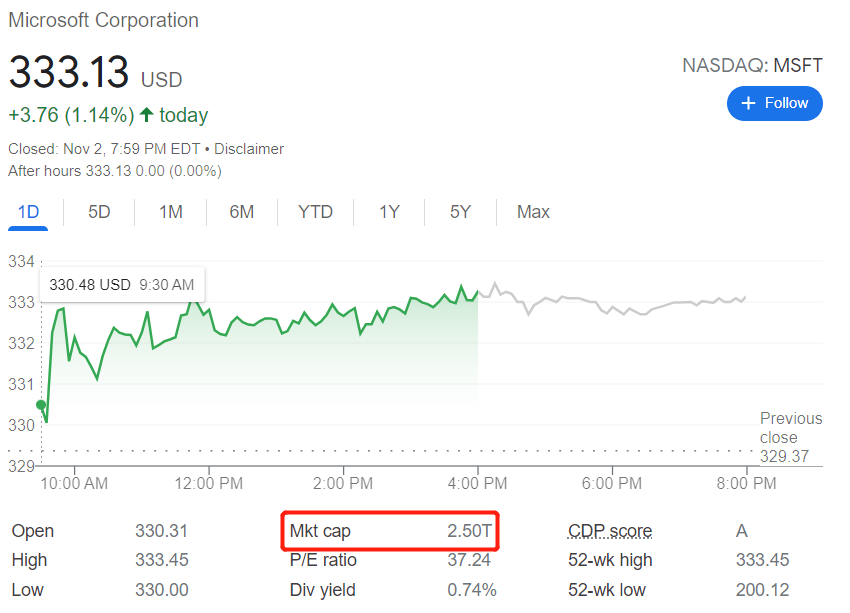The height and width of the screenshot is (613, 850).
Task: Open the Disclaimer link
Action: (249, 149)
